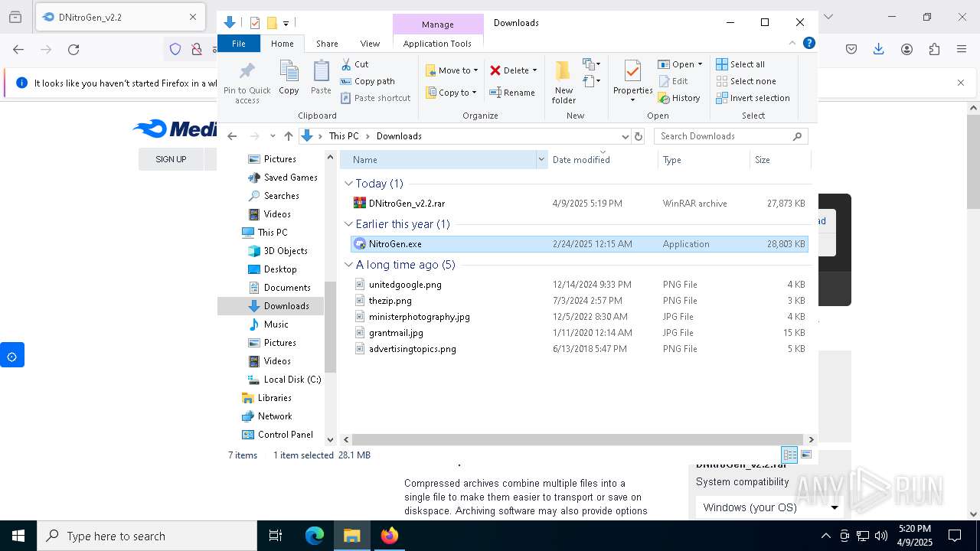Collapse the A long time ago group
The height and width of the screenshot is (551, 980).
[x=348, y=265]
